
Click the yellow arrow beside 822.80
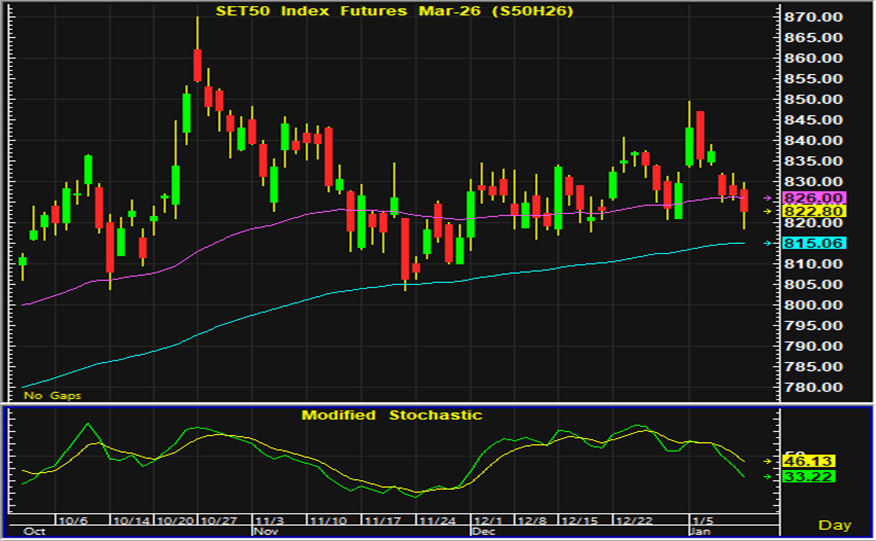(x=769, y=212)
